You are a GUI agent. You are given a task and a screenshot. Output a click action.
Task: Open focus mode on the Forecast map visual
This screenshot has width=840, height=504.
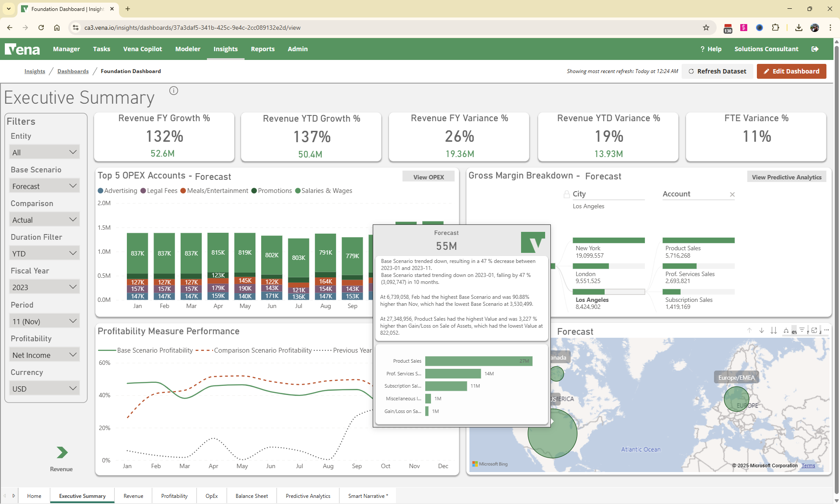click(814, 331)
